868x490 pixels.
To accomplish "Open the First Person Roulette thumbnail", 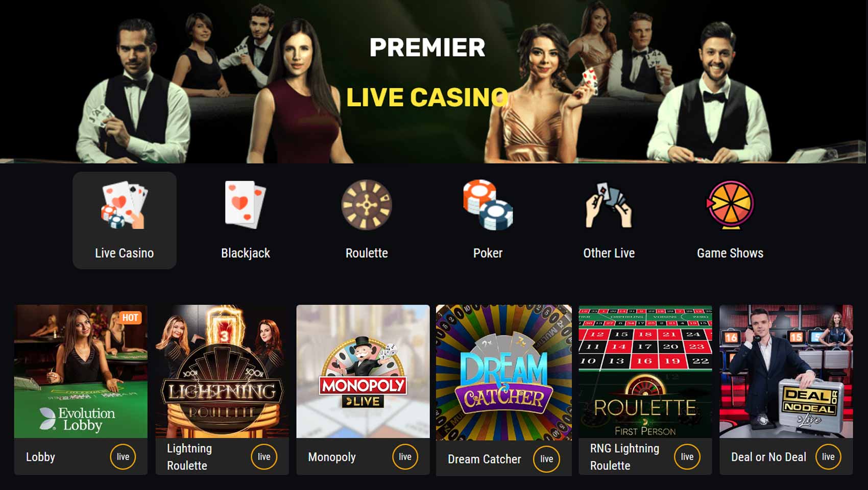I will [x=645, y=371].
